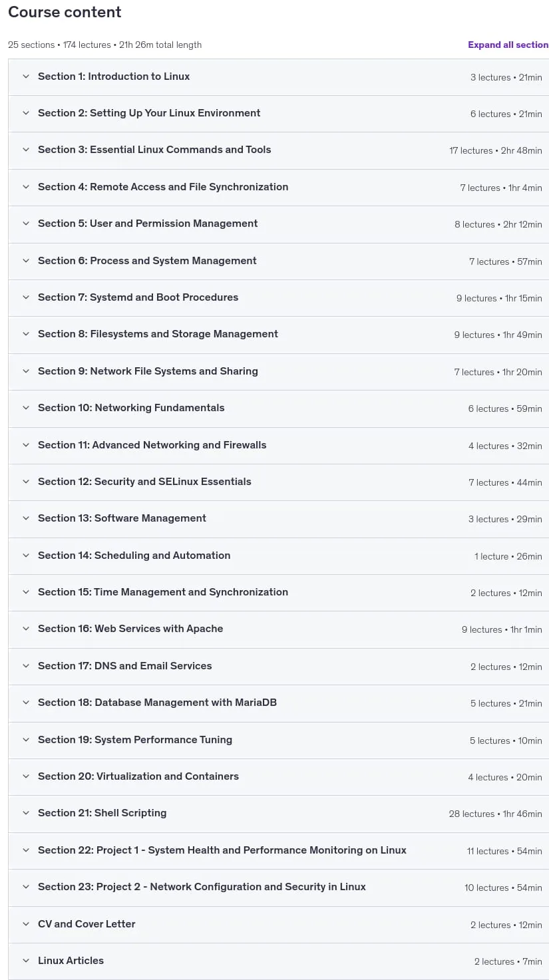Viewport: 549px width, 980px height.
Task: Select Section 9: Network File Systems and Sharing
Action: [x=278, y=372]
